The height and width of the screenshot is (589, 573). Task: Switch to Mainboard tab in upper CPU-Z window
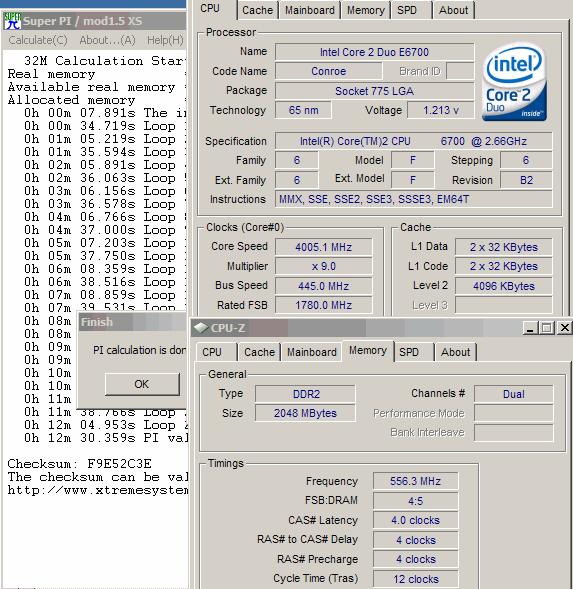pyautogui.click(x=310, y=10)
